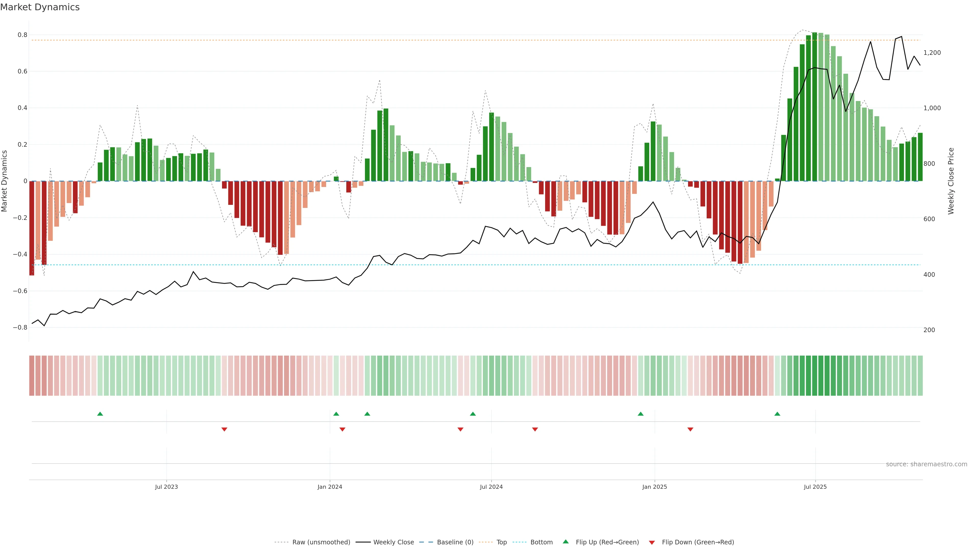Toggle the Top threshold legend item
The image size is (980, 551).
501,542
